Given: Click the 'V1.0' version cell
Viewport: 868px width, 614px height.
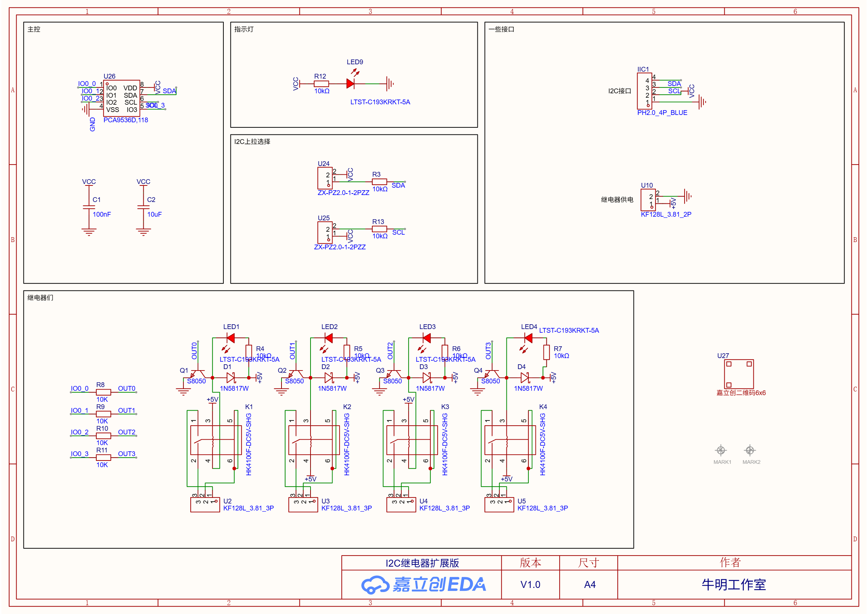Looking at the screenshot, I should (531, 585).
